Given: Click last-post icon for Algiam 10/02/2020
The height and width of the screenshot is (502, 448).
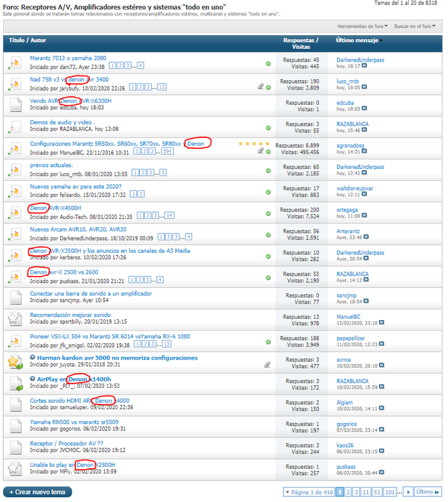Looking at the screenshot, I should tap(381, 409).
